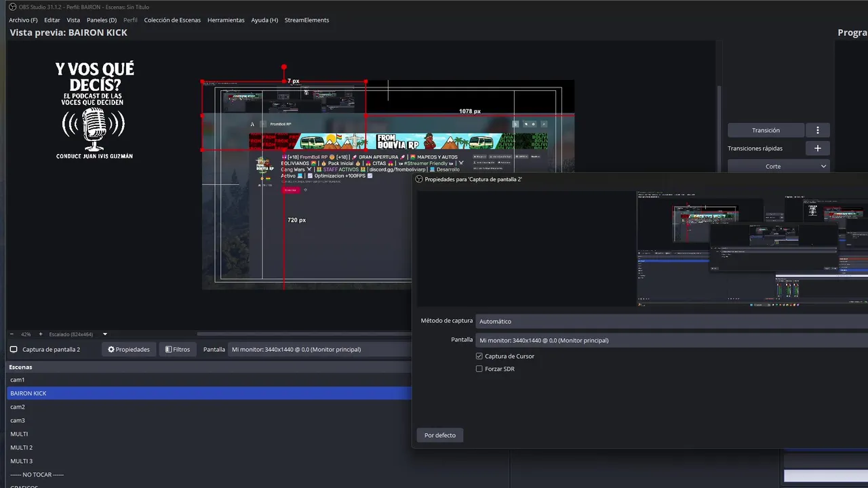Open the transition options three-dot menu

point(818,130)
